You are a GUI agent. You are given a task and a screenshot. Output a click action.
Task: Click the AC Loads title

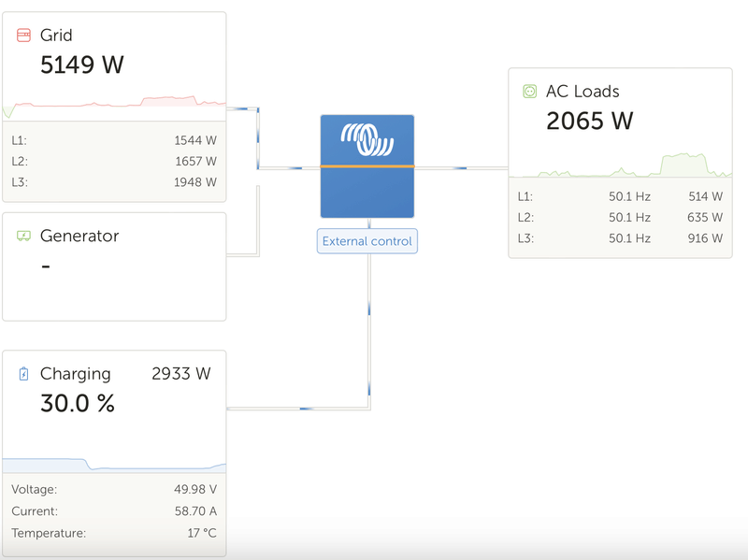583,91
